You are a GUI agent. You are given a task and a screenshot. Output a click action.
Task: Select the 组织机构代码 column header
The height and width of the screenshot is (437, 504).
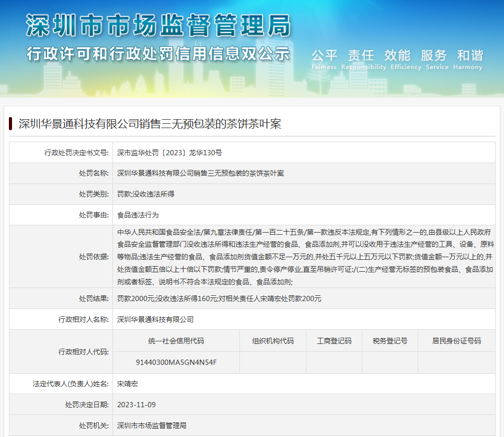[273, 340]
